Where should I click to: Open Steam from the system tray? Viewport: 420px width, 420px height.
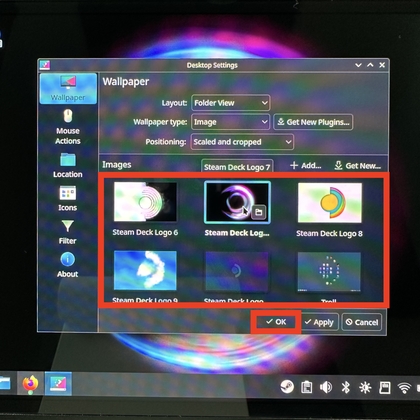coord(287,387)
